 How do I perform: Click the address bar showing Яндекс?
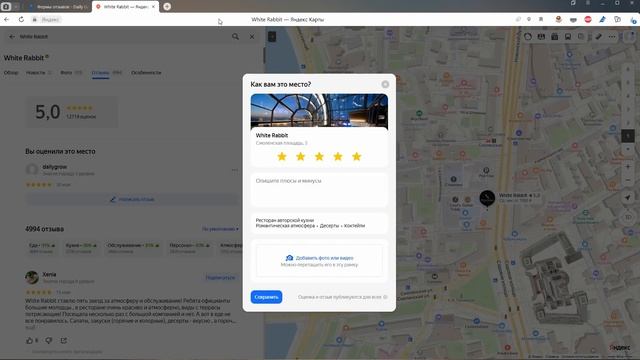[51, 19]
